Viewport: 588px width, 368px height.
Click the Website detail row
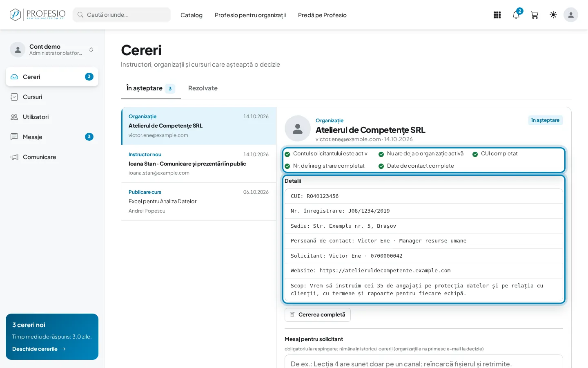click(424, 271)
